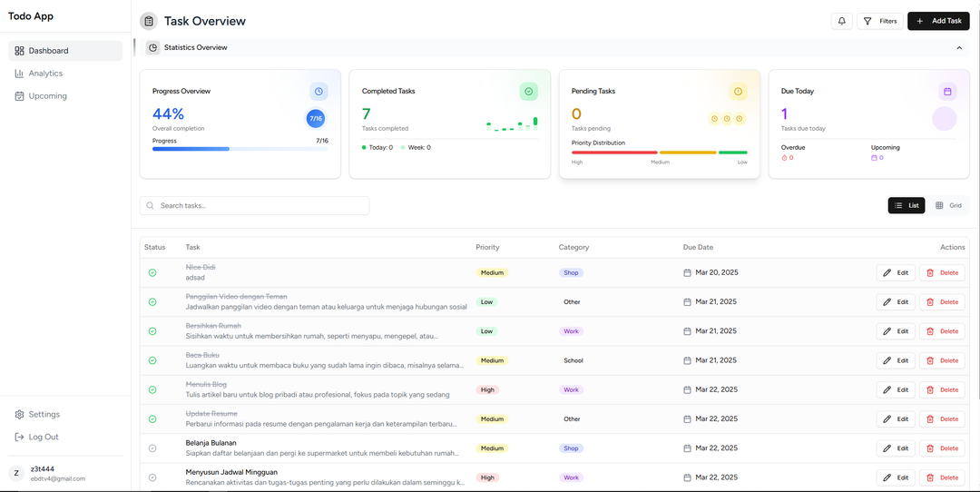Click the Shop tag in Nice Didi row
980x492 pixels.
point(572,273)
